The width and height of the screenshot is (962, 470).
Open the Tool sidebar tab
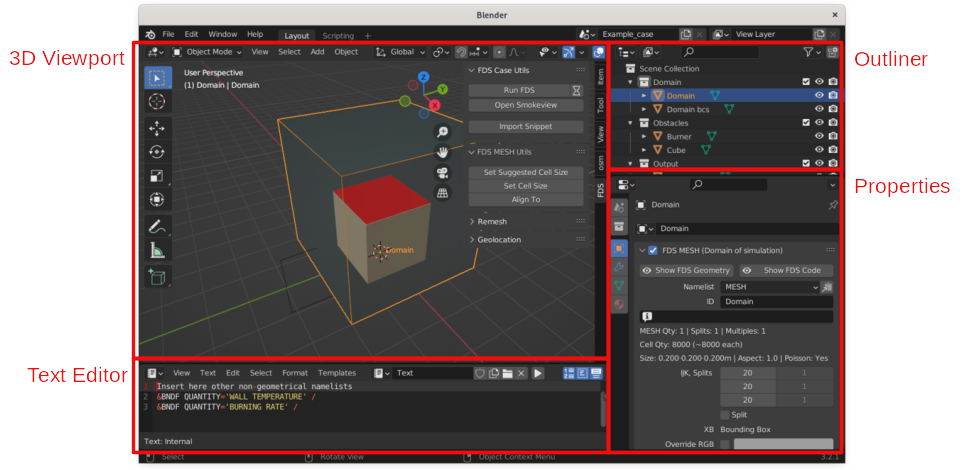point(601,104)
